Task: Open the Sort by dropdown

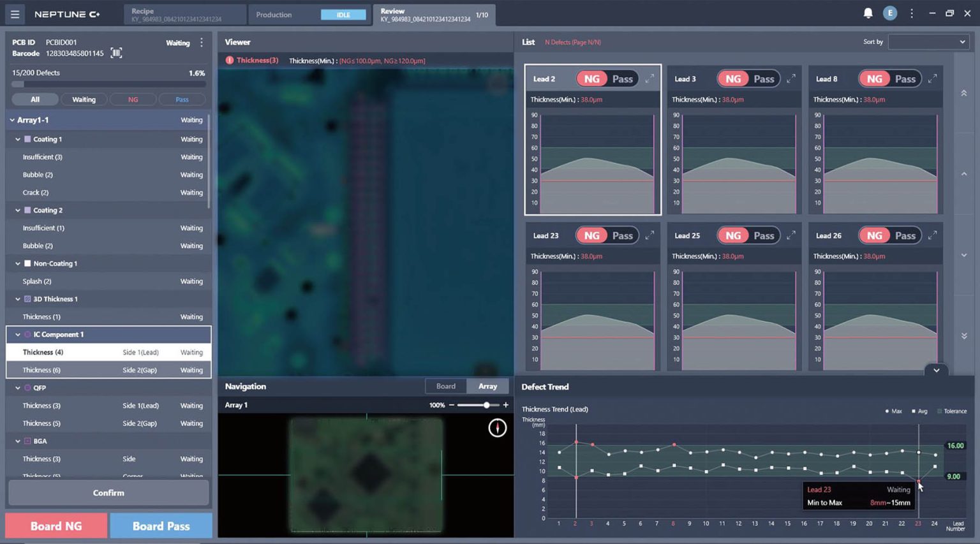Action: tap(928, 42)
